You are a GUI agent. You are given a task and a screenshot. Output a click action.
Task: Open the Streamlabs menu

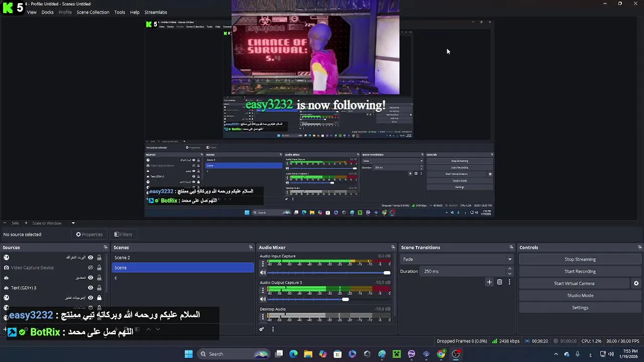155,12
